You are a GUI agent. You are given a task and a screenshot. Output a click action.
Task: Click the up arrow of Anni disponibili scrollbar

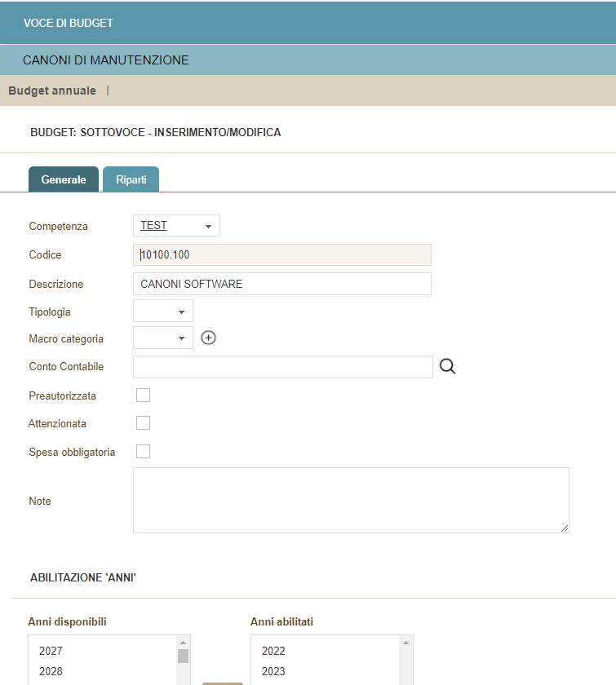184,642
